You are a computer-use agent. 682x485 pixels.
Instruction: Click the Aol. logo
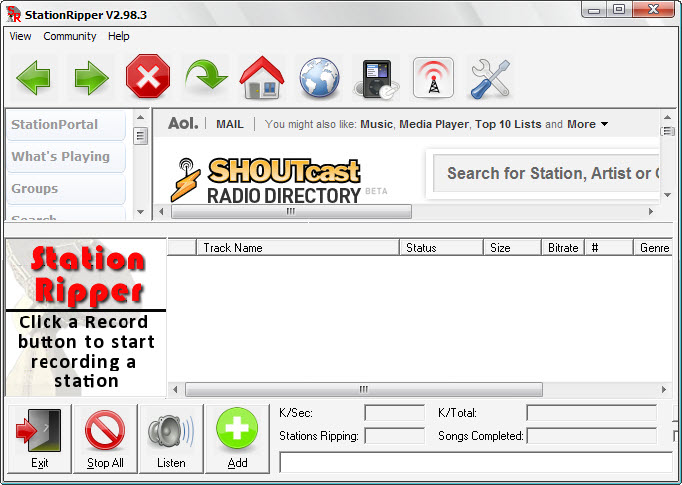pyautogui.click(x=183, y=124)
